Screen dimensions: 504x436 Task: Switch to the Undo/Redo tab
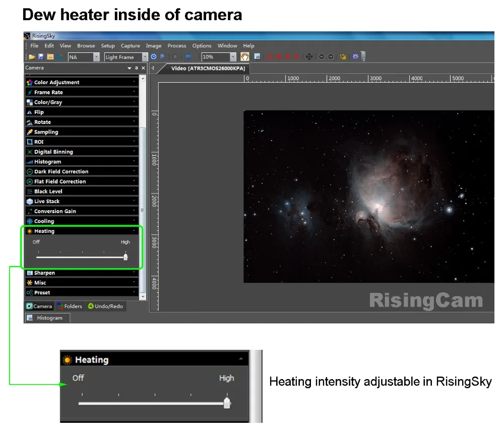point(105,306)
